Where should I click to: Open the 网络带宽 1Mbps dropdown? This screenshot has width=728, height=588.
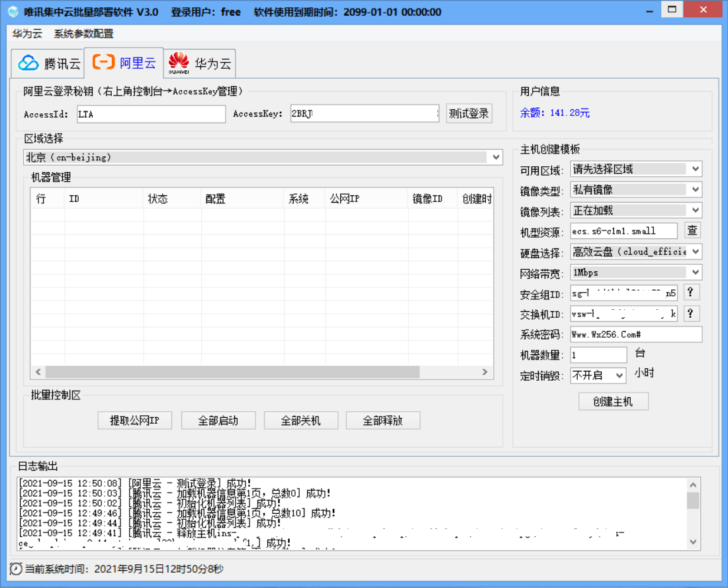pos(636,272)
